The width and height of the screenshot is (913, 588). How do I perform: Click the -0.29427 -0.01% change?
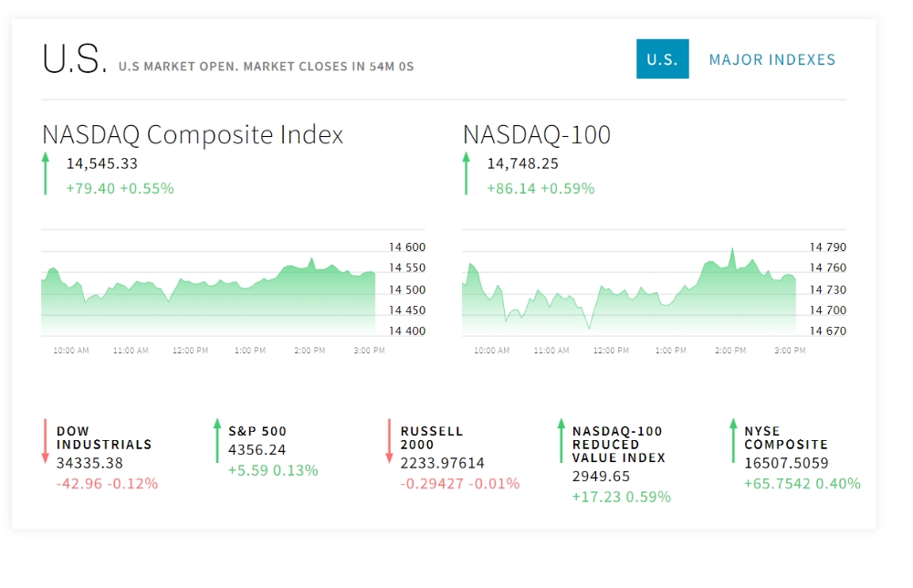459,484
